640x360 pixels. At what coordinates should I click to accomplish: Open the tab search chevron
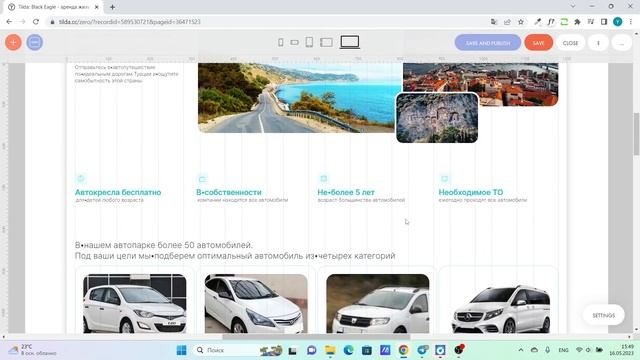(x=573, y=6)
